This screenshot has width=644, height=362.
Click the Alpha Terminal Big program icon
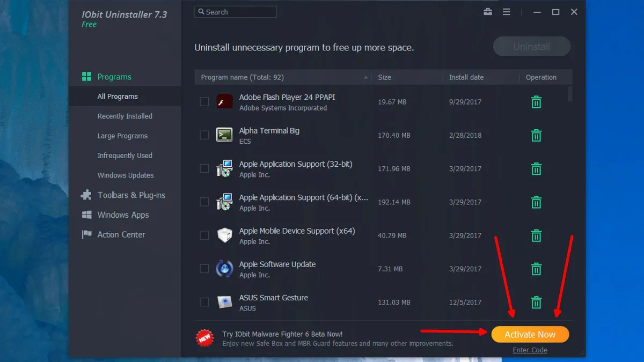(224, 135)
